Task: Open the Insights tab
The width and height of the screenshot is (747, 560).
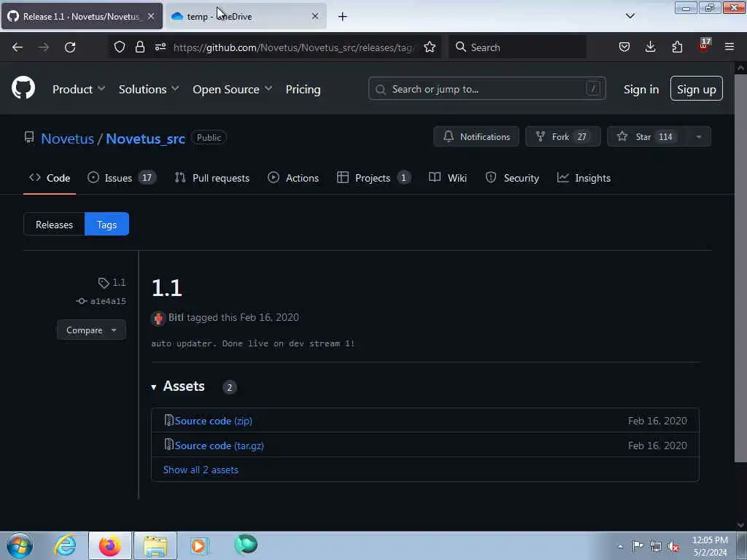Action: [584, 178]
